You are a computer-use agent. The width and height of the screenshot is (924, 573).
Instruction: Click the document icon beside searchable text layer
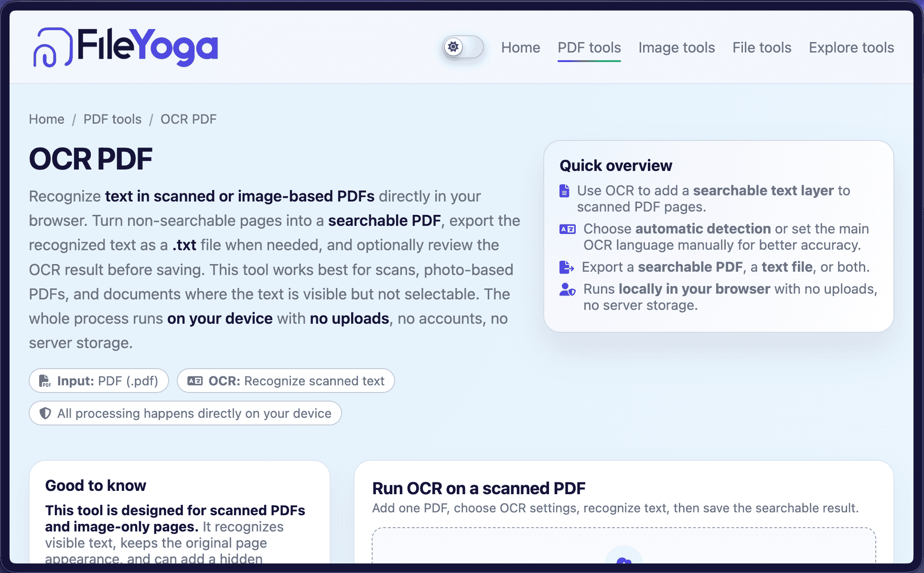(x=564, y=191)
